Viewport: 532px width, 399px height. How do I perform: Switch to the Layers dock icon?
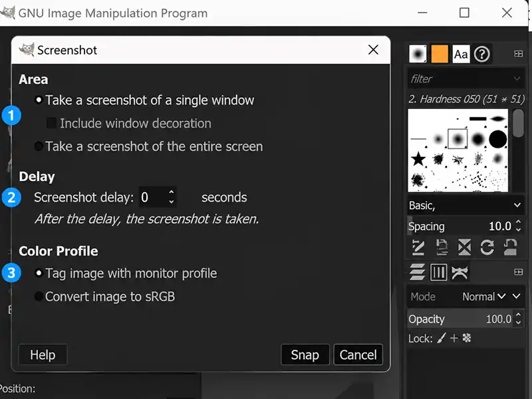[x=418, y=272]
